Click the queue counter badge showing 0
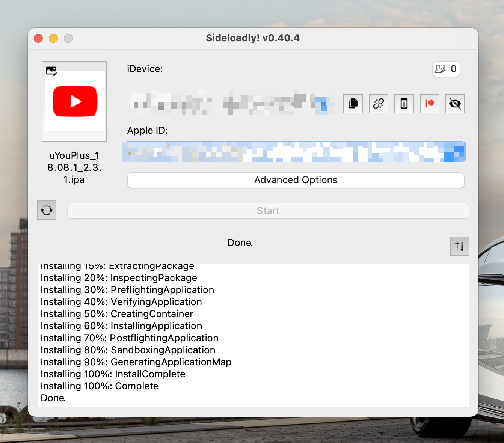 click(x=446, y=69)
